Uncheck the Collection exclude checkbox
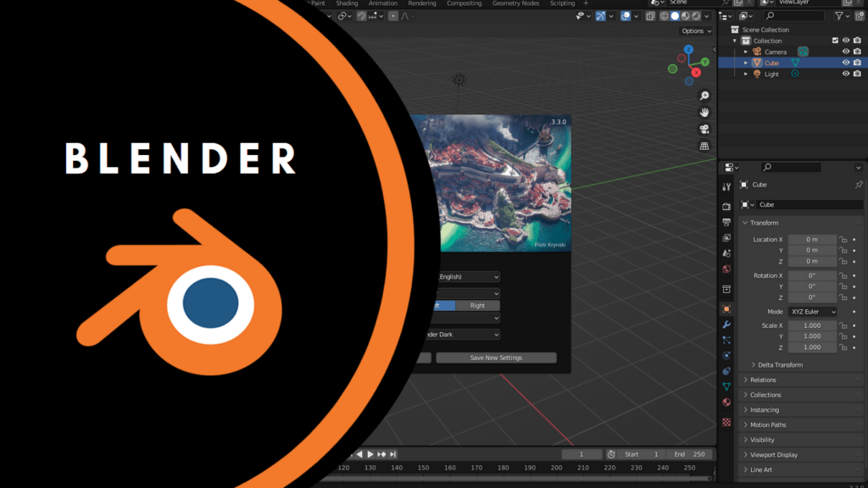Viewport: 868px width, 488px height. [x=835, y=41]
